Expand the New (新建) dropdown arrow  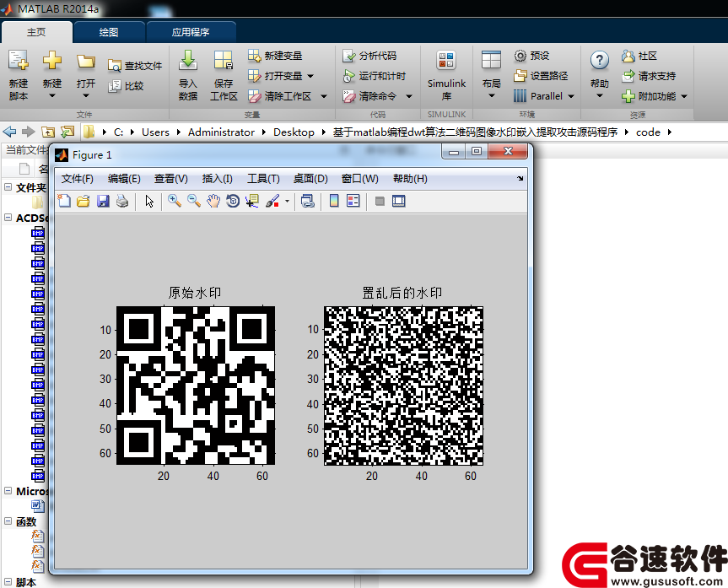[x=52, y=96]
